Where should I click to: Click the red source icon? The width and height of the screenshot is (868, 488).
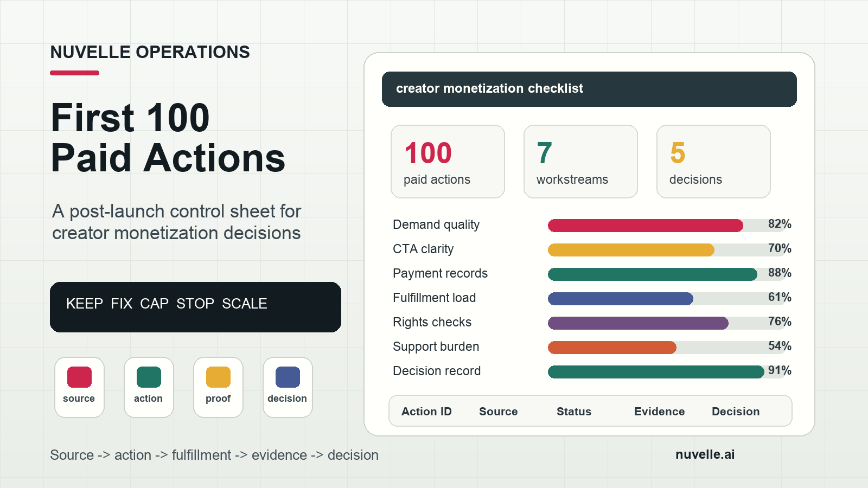click(79, 377)
